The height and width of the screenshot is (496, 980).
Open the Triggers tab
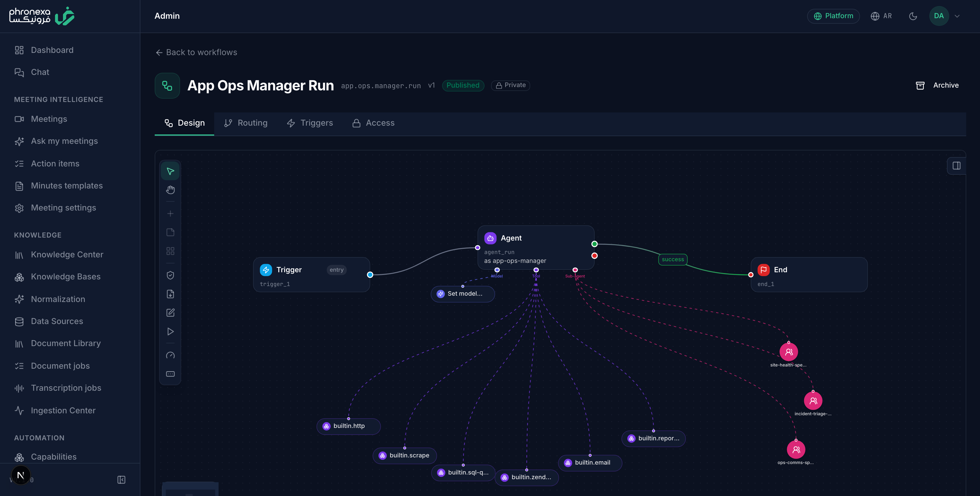click(310, 123)
